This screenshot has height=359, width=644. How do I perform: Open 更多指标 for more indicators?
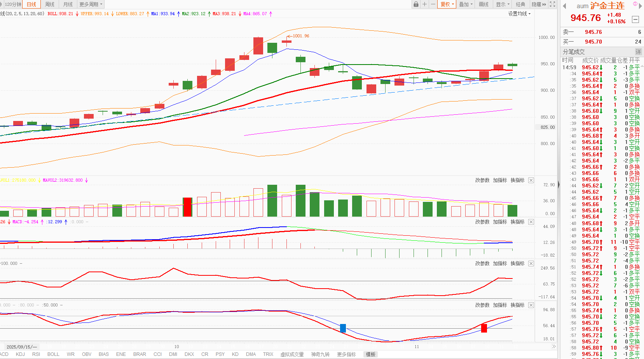[346, 354]
